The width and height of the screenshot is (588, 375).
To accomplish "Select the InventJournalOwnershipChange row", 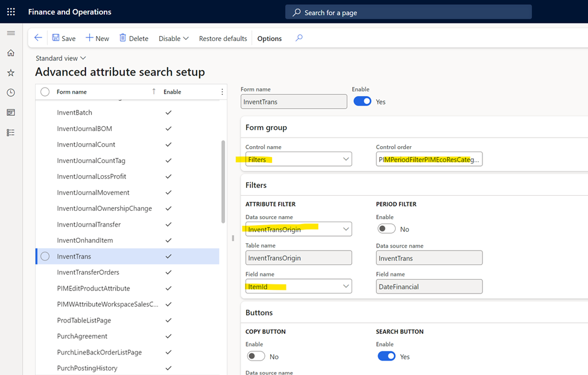I will [127, 208].
